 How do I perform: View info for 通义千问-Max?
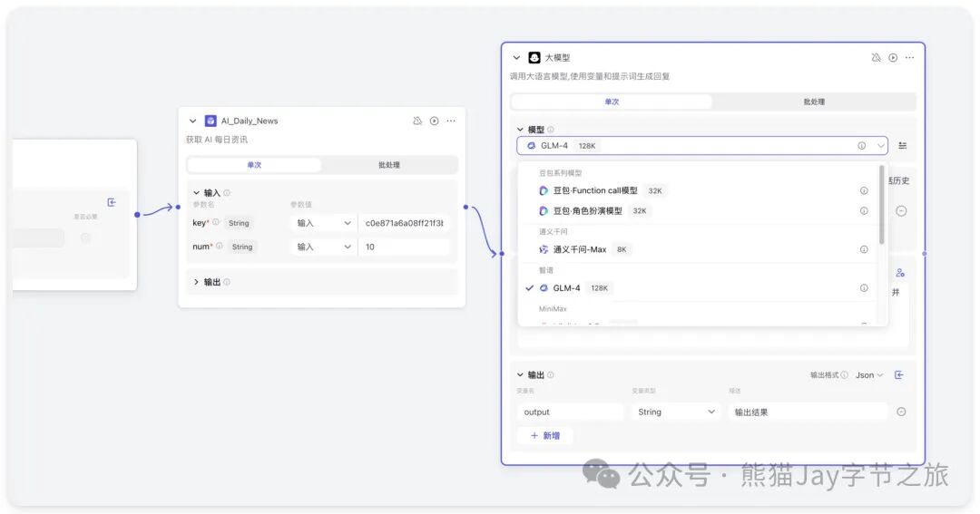(x=864, y=249)
